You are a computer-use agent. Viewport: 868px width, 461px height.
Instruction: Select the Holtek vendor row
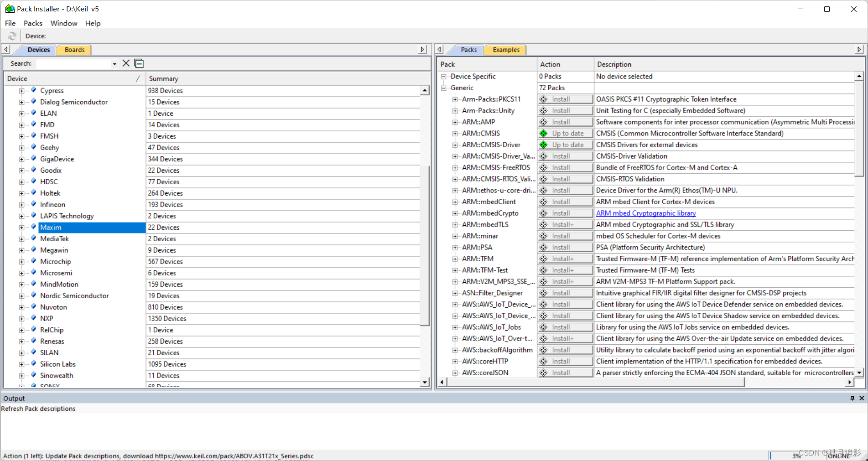tap(50, 193)
